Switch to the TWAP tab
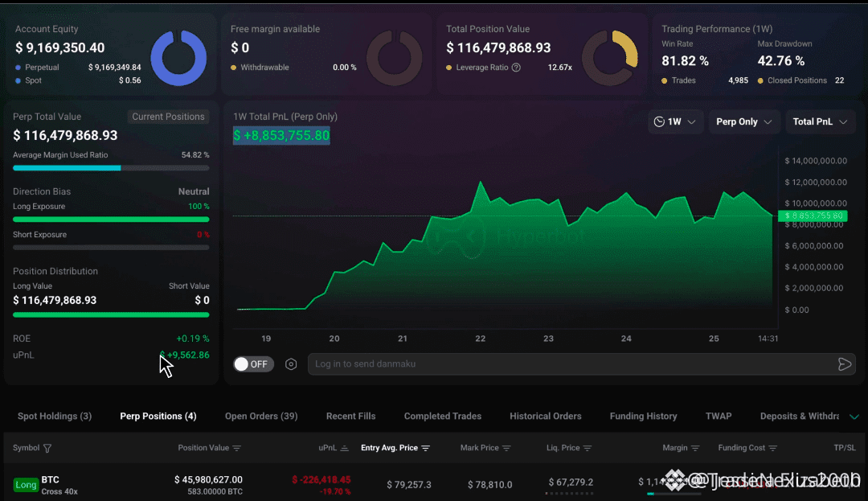The width and height of the screenshot is (868, 501). [x=719, y=417]
